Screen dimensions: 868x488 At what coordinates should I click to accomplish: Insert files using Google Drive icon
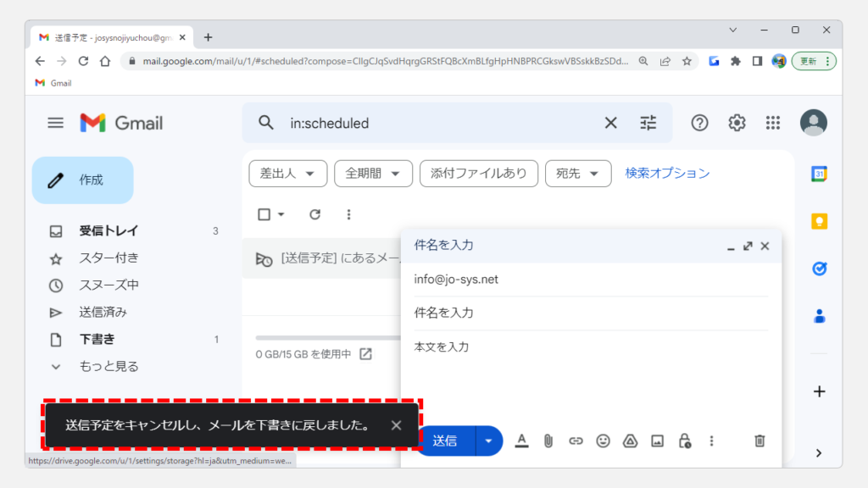(x=630, y=441)
